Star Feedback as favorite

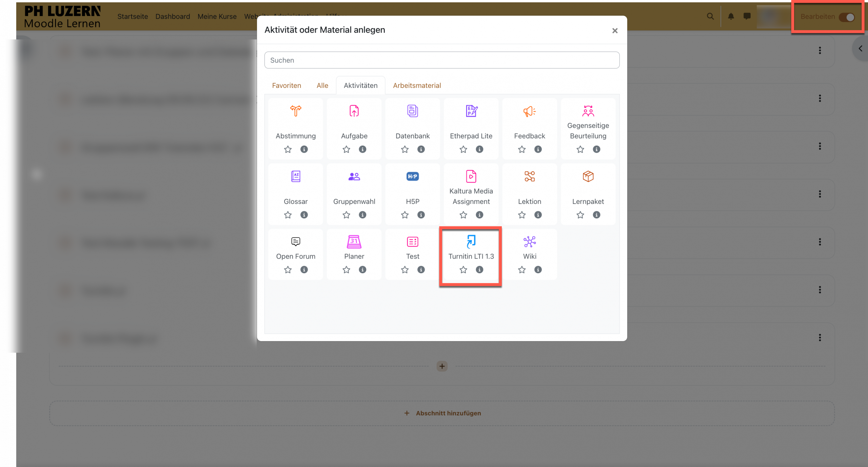pyautogui.click(x=522, y=149)
